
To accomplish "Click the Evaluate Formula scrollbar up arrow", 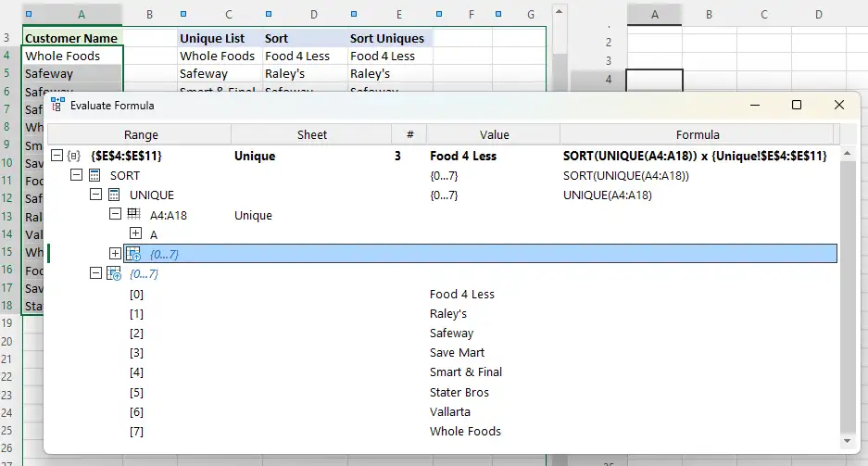I will 847,153.
